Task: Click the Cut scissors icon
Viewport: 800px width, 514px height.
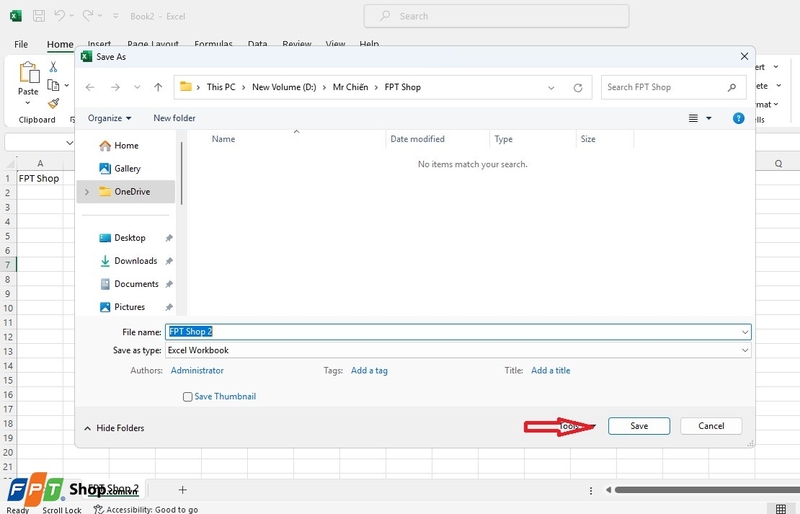Action: point(53,66)
